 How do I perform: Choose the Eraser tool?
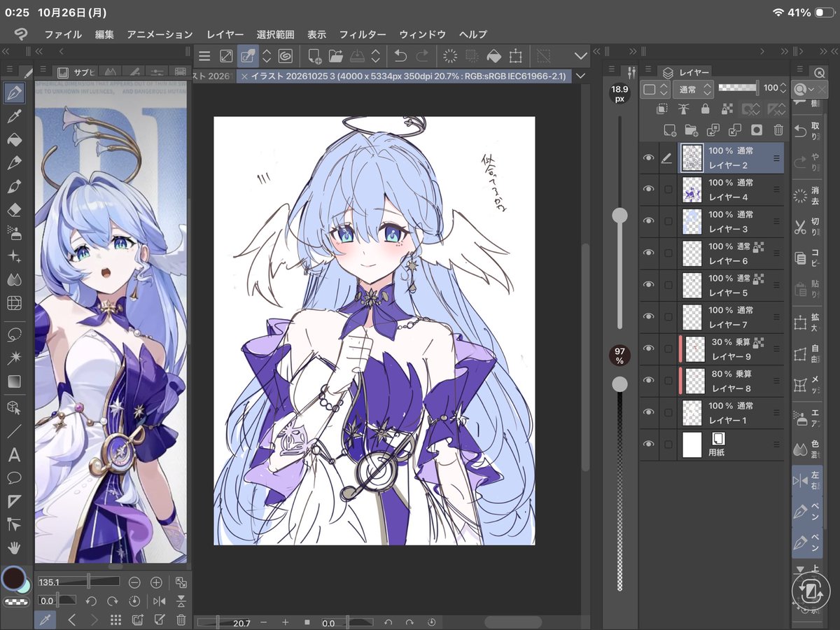point(14,209)
